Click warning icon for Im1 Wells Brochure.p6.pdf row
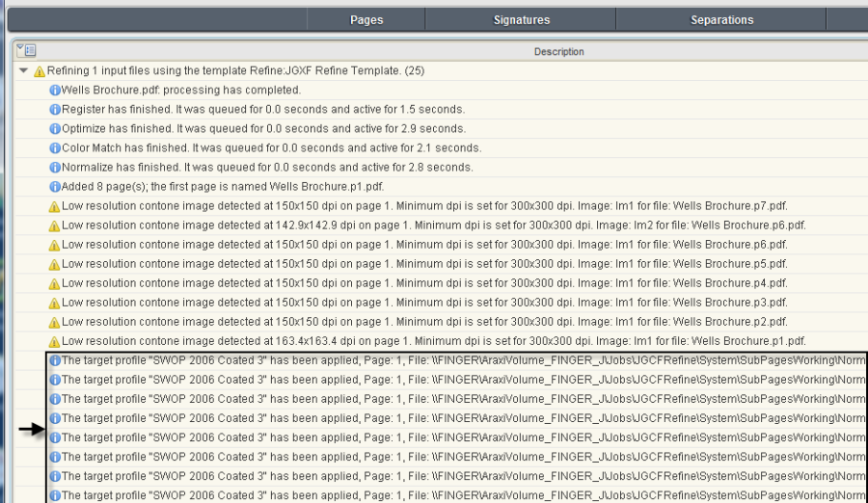Image resolution: width=868 pixels, height=503 pixels. [54, 246]
